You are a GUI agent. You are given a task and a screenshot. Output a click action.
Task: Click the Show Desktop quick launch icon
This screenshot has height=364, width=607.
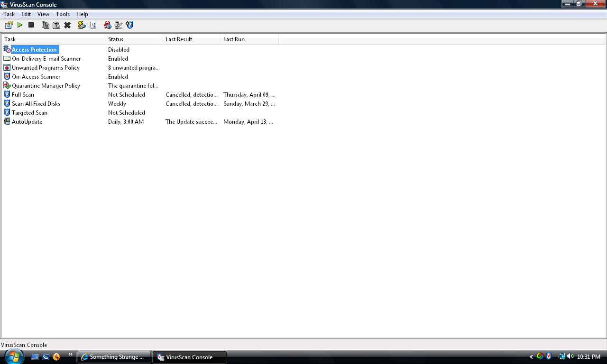(34, 357)
